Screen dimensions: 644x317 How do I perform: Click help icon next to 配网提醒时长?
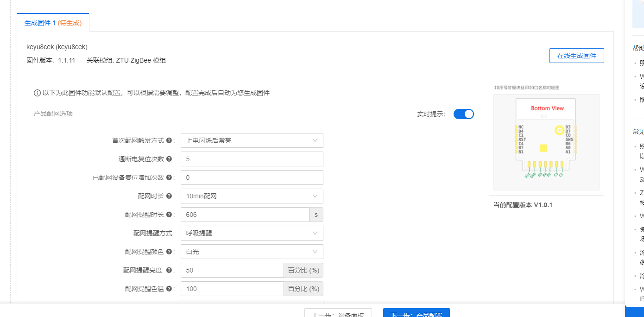point(170,215)
